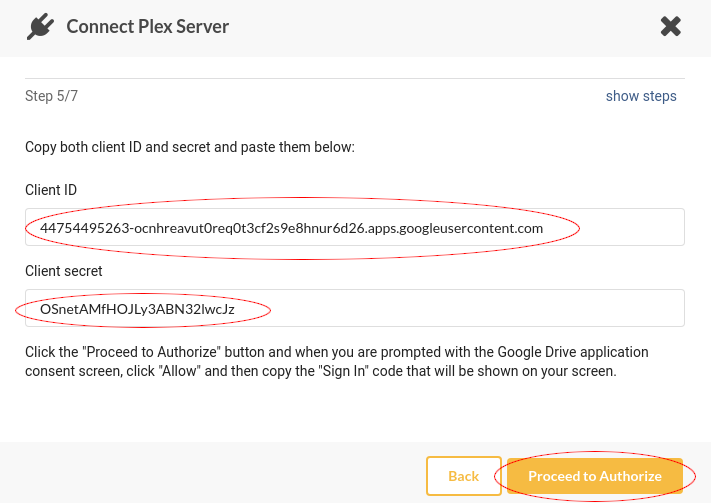The width and height of the screenshot is (711, 503).
Task: Click the Client secret field label
Action: pos(63,271)
